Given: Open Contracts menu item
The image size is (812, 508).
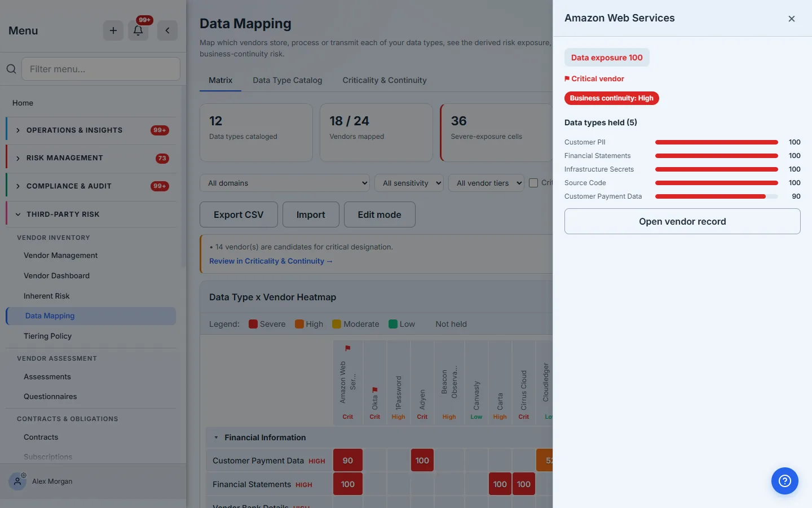Looking at the screenshot, I should tap(41, 437).
